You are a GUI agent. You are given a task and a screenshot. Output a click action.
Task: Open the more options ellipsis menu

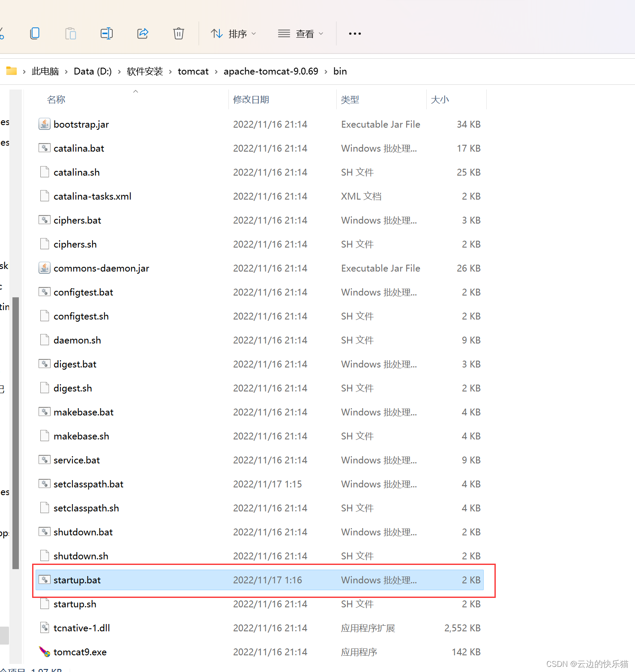355,33
